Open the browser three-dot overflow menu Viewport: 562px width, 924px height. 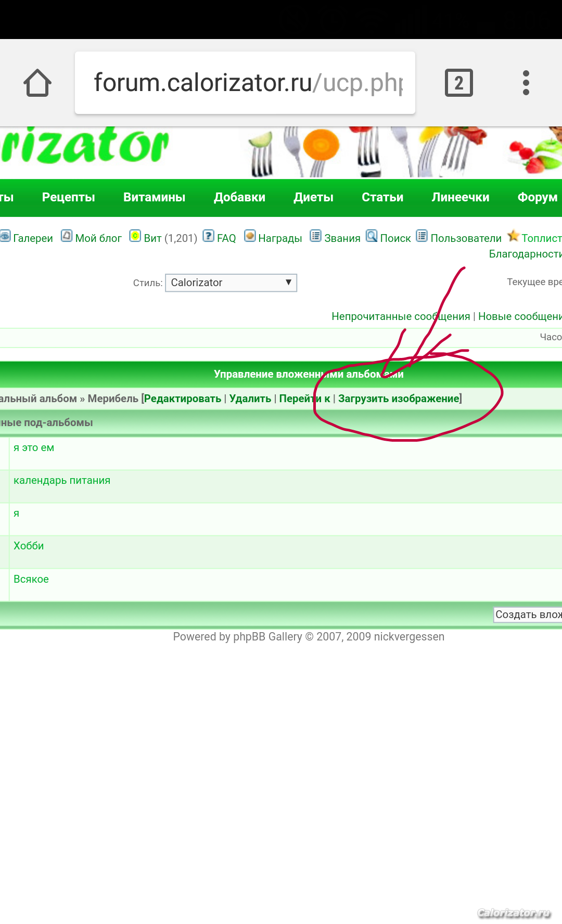point(526,83)
